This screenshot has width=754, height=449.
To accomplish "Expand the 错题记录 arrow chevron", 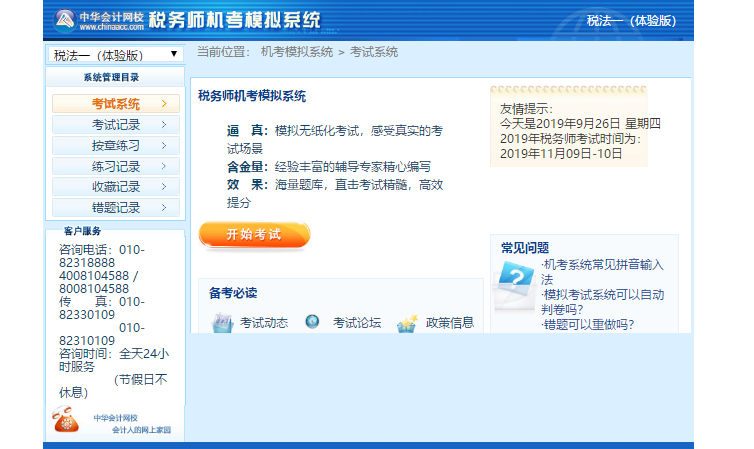I will click(163, 208).
